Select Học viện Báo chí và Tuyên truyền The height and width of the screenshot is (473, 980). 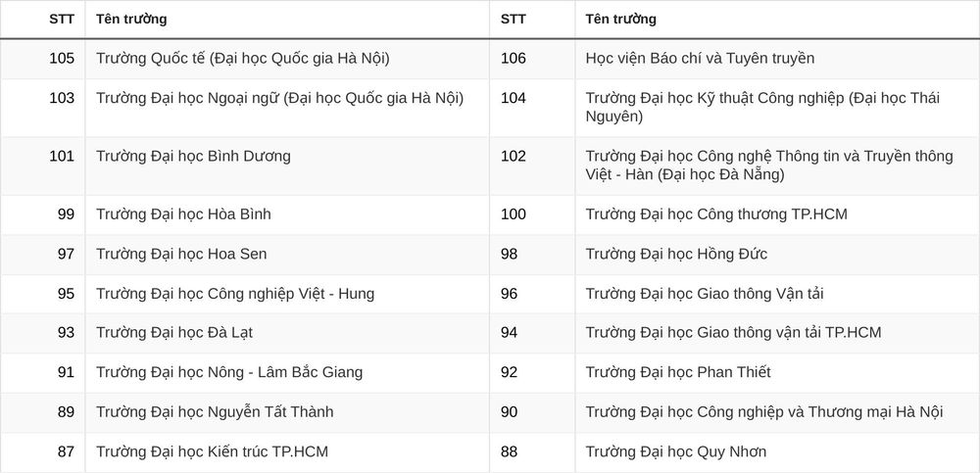700,58
